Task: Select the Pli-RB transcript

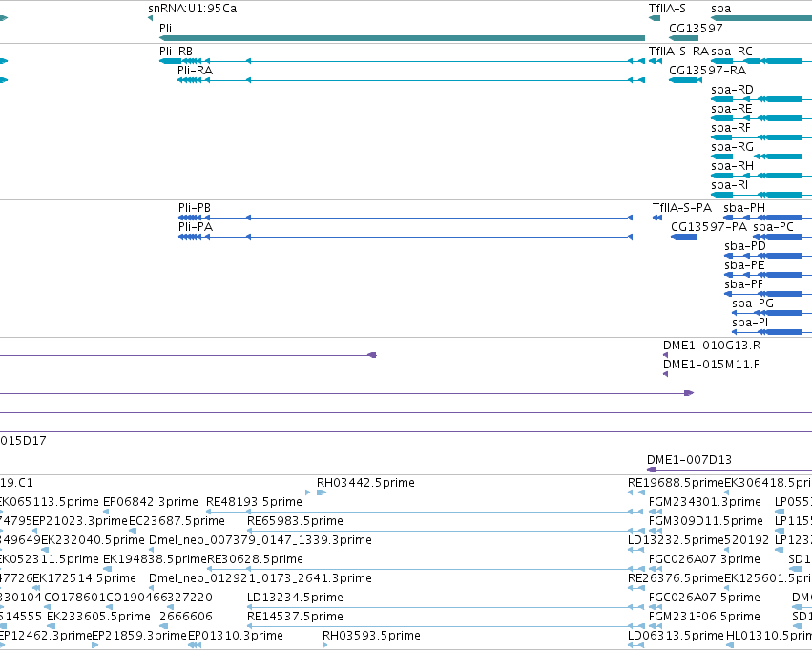Action: 402,61
